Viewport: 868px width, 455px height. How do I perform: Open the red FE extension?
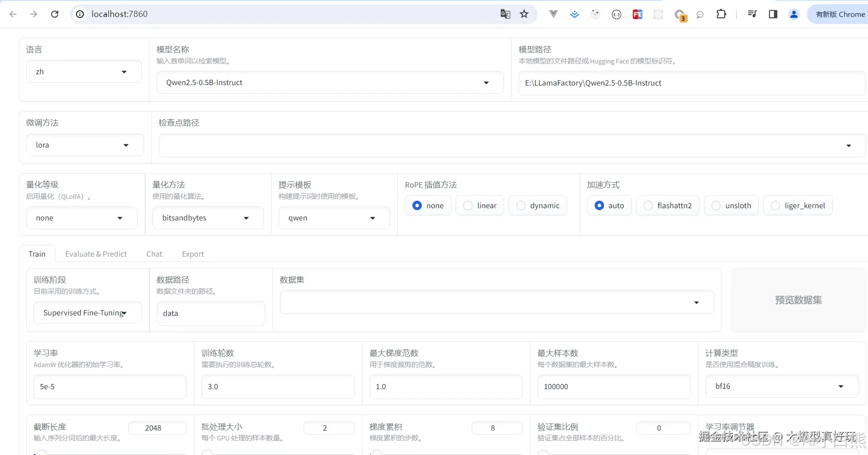(x=637, y=15)
